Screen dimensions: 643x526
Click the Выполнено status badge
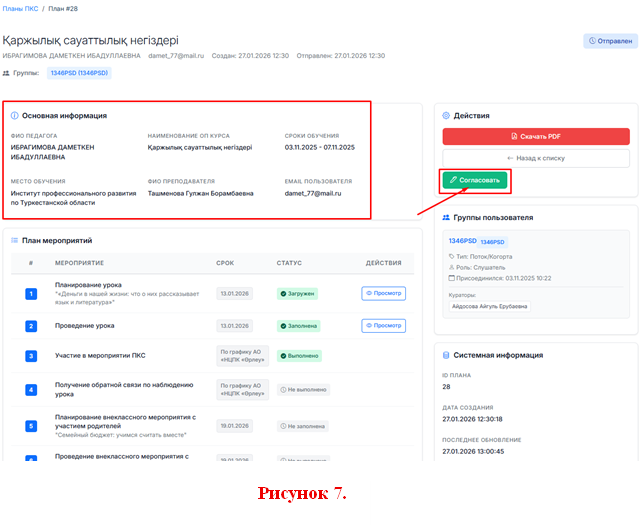pos(299,356)
